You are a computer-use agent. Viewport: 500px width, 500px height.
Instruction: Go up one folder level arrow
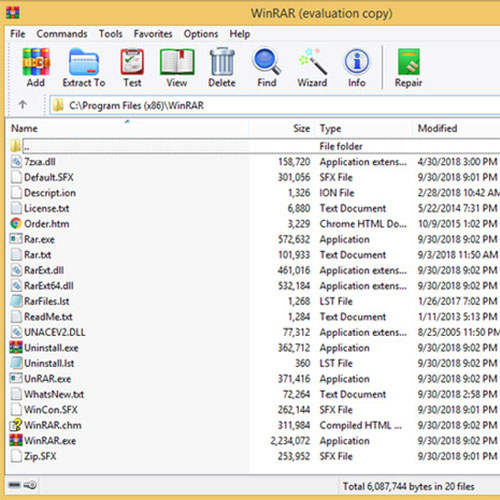[x=22, y=105]
